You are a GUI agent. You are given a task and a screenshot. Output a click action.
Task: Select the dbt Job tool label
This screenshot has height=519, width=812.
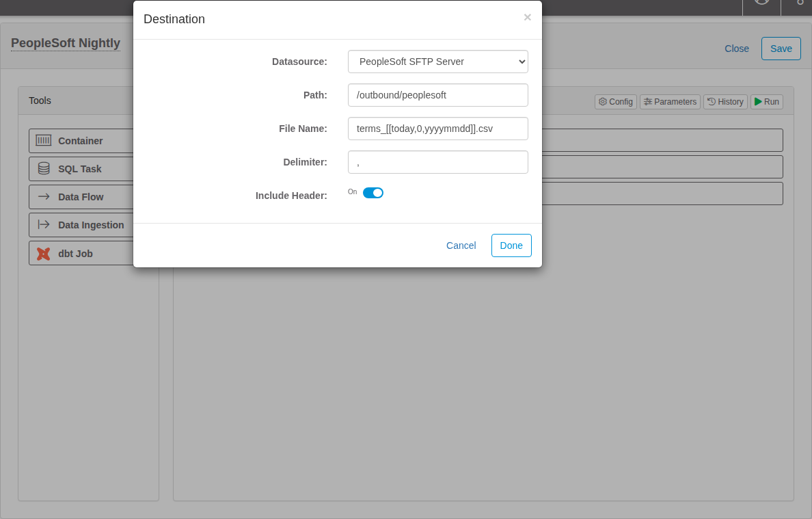click(76, 254)
